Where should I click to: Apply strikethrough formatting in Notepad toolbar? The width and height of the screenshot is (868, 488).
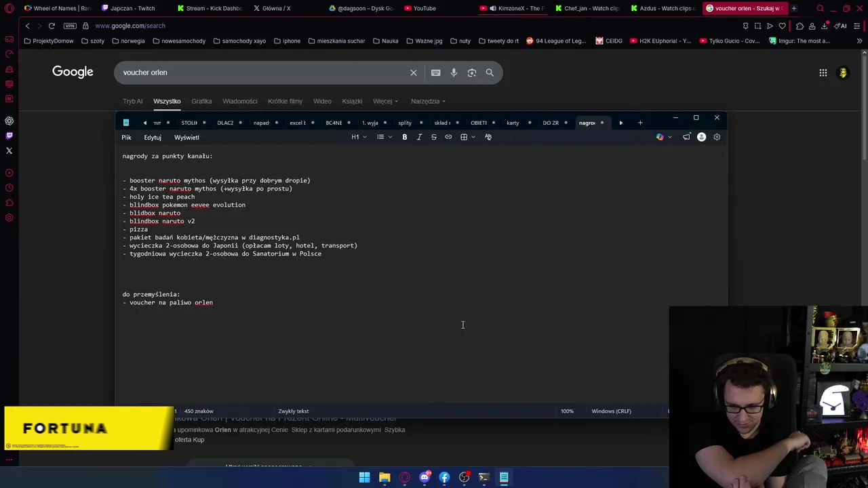click(434, 137)
